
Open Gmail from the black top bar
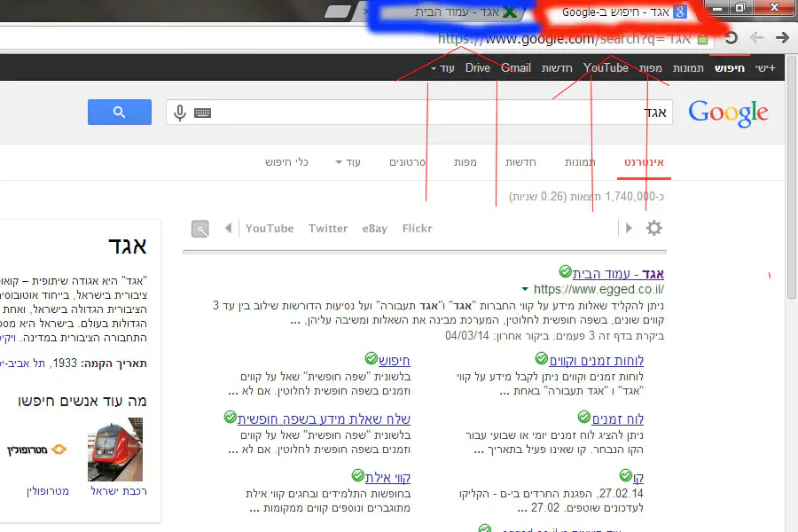(x=516, y=68)
